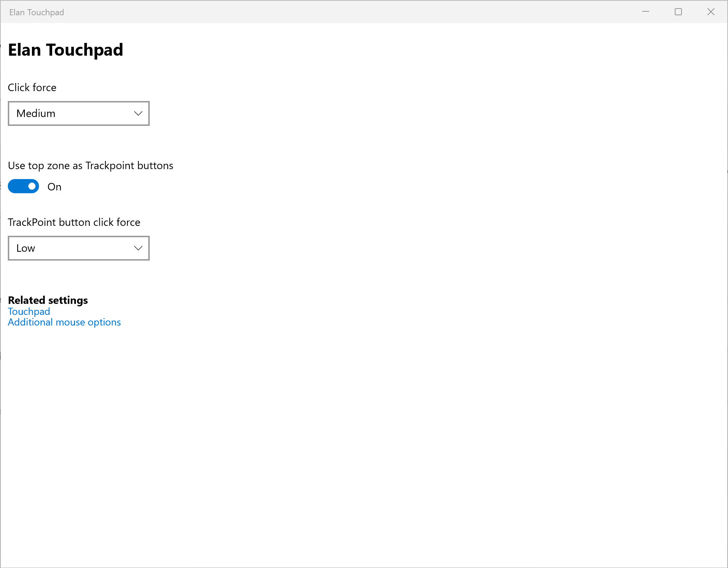
Task: Close the Elan Touchpad window
Action: coord(711,12)
